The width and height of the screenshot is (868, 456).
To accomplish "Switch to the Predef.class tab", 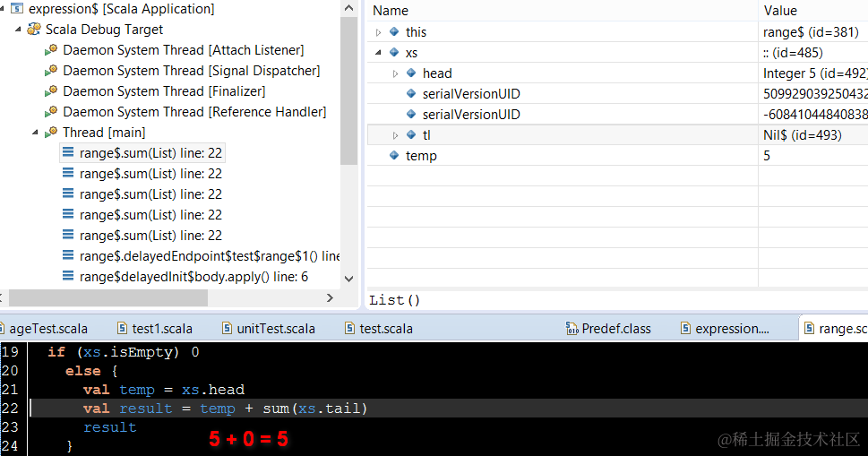I will point(616,329).
